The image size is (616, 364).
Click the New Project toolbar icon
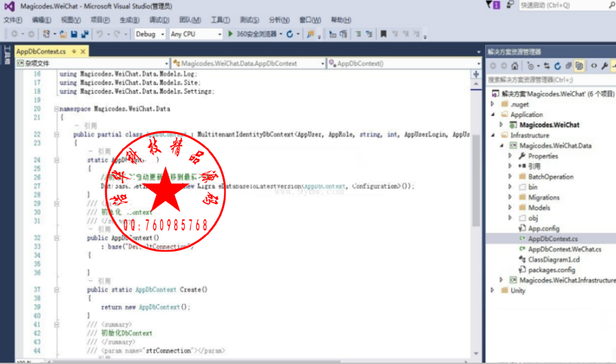[x=47, y=34]
